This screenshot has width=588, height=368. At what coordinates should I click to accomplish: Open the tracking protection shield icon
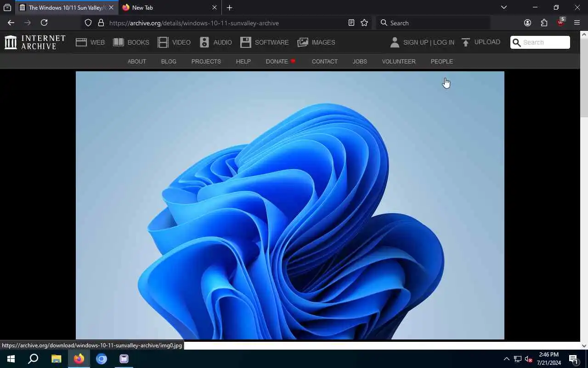pyautogui.click(x=88, y=23)
